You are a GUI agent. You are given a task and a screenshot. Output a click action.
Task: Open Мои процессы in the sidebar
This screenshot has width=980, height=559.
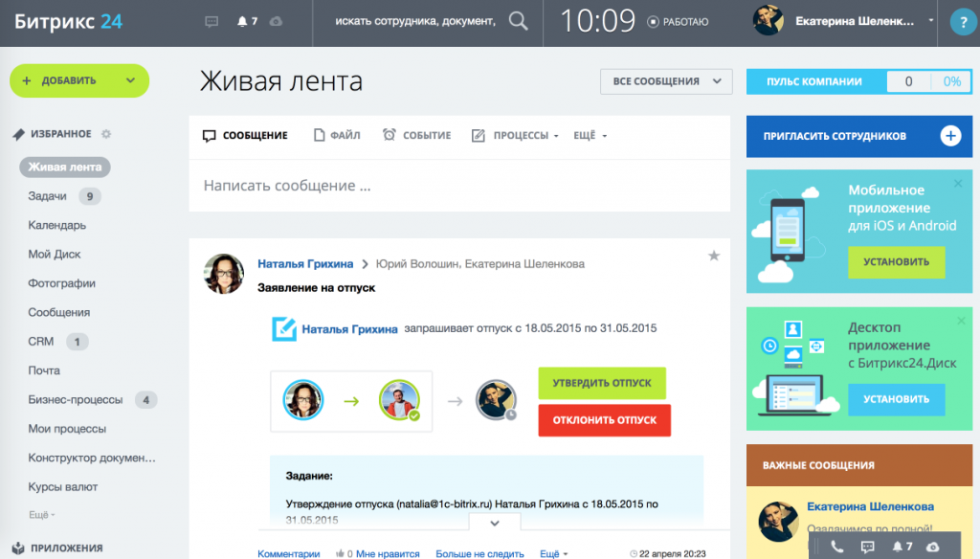[67, 429]
